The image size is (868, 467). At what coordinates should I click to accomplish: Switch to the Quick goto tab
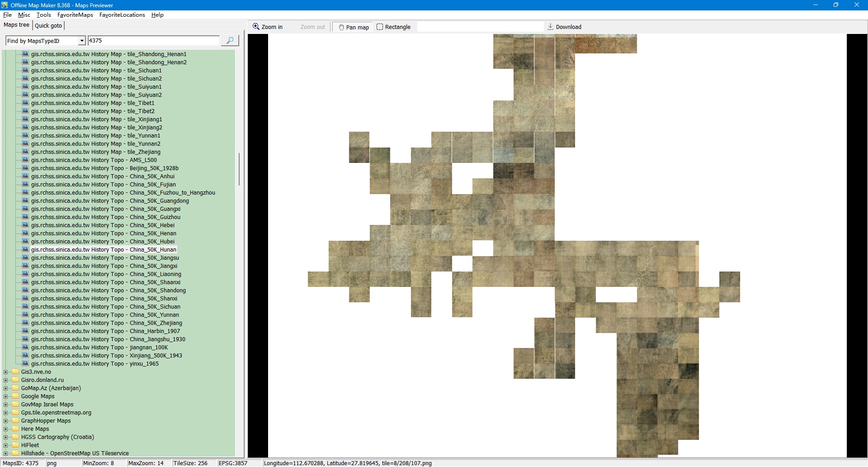coord(48,25)
